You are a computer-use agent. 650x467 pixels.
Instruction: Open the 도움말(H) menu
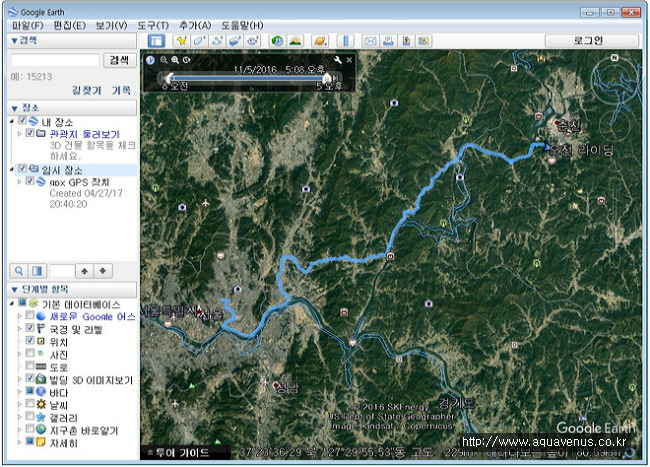pyautogui.click(x=242, y=25)
